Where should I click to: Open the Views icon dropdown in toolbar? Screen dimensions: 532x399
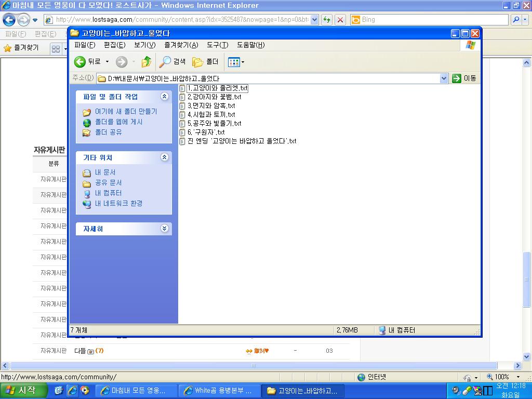click(236, 62)
